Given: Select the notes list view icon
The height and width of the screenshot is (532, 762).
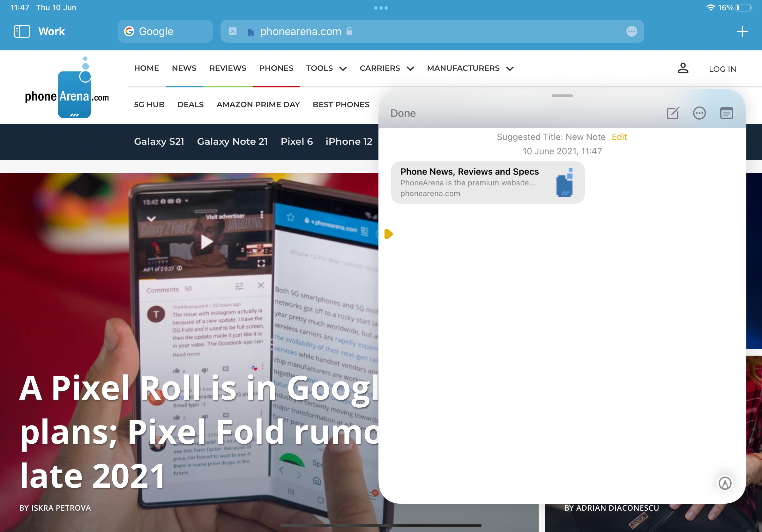Looking at the screenshot, I should pyautogui.click(x=726, y=113).
